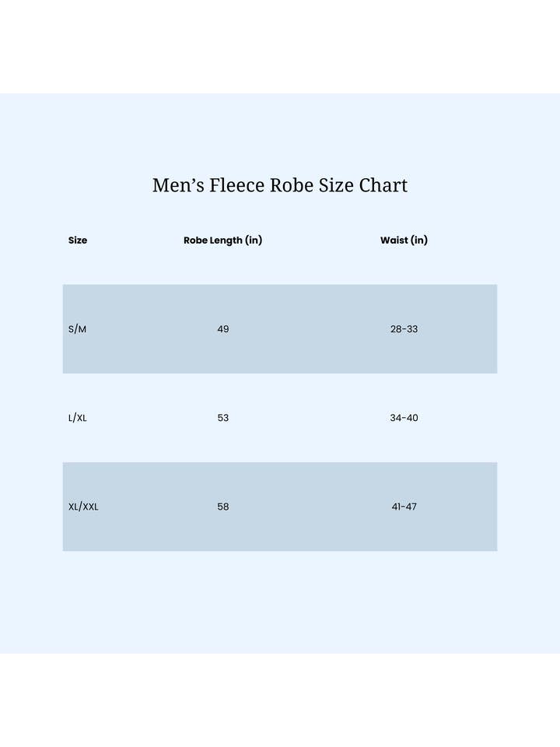Click the robe length value 49

click(223, 329)
